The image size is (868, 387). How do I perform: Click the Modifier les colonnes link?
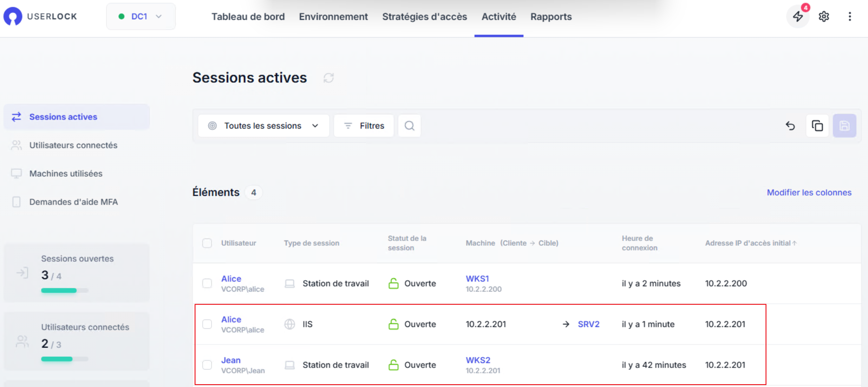coord(809,192)
